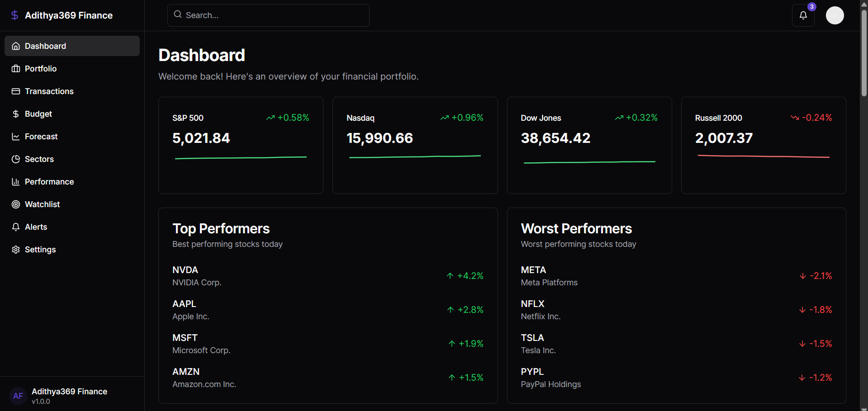Image resolution: width=868 pixels, height=411 pixels.
Task: Select the Portfolio briefcase icon
Action: (x=15, y=68)
